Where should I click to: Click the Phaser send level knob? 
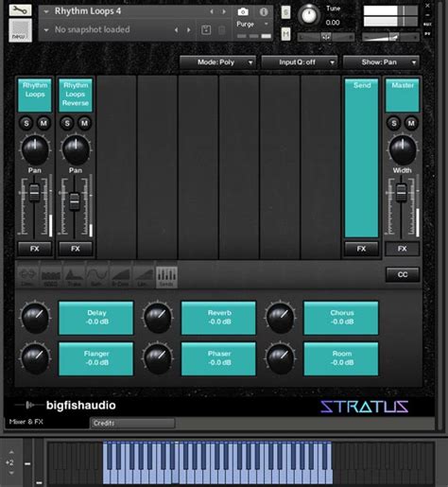tap(158, 358)
